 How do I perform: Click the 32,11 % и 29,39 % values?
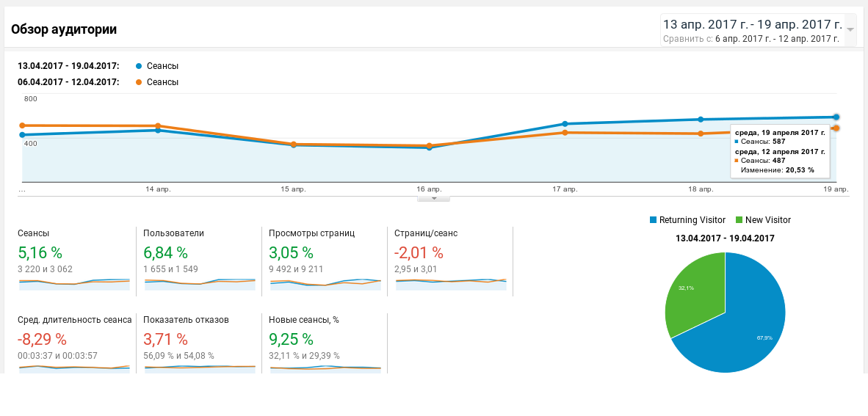[x=305, y=355]
